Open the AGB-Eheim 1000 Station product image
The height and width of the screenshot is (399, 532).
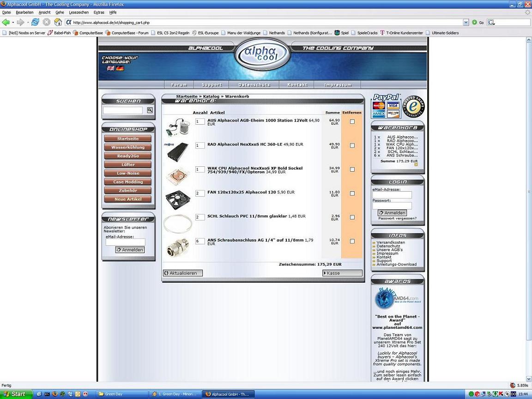(x=177, y=127)
